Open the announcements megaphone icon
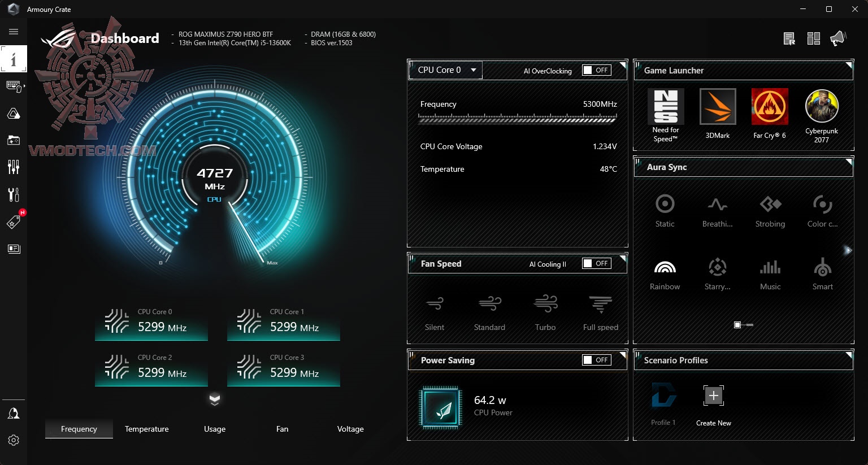 click(x=837, y=38)
